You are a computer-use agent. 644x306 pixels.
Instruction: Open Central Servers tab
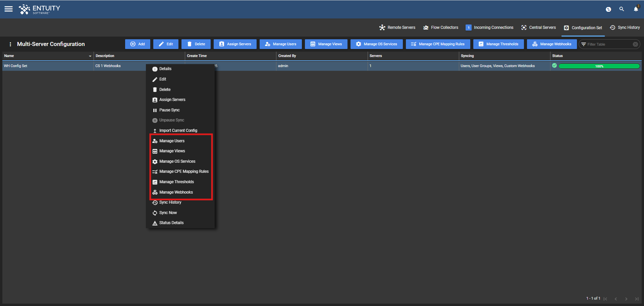coord(538,28)
